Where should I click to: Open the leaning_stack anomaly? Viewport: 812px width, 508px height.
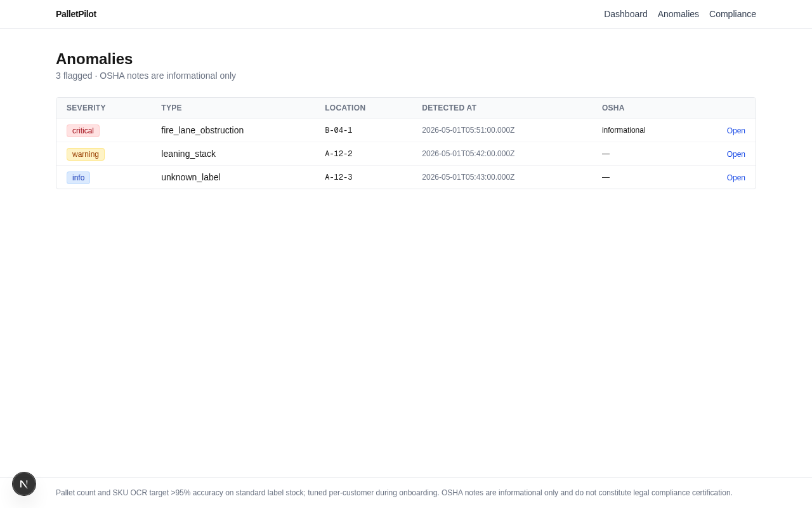[x=736, y=154]
